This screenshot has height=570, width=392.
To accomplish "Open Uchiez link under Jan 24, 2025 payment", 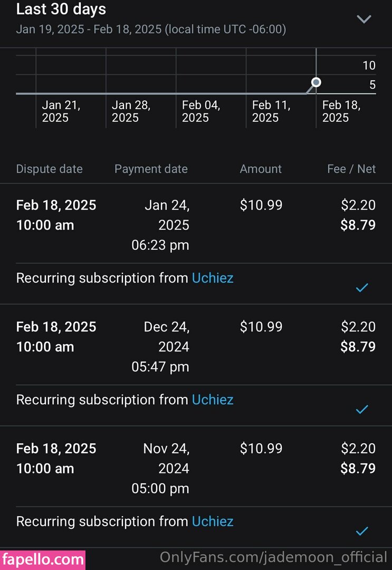I will tap(212, 278).
